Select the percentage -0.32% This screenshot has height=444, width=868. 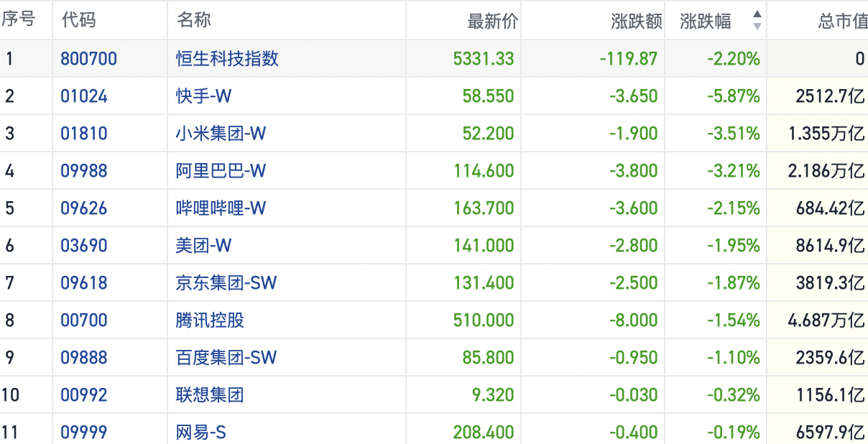pos(732,394)
